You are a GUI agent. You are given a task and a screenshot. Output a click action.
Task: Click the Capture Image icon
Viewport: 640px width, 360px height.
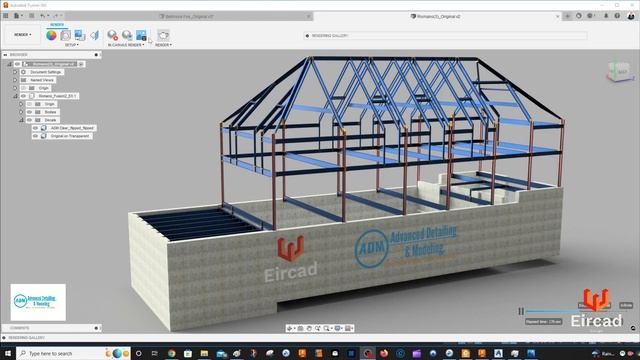pyautogui.click(x=141, y=36)
